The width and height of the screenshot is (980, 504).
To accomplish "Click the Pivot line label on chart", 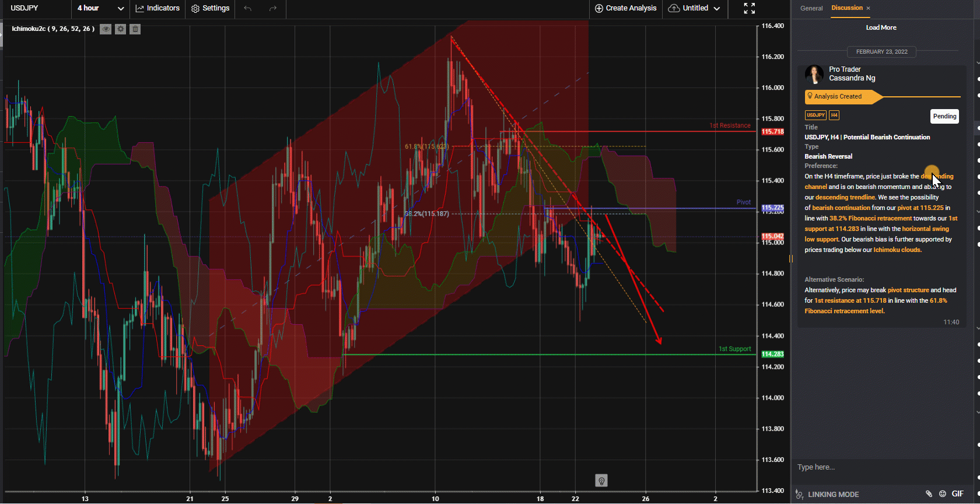I will coord(744,202).
